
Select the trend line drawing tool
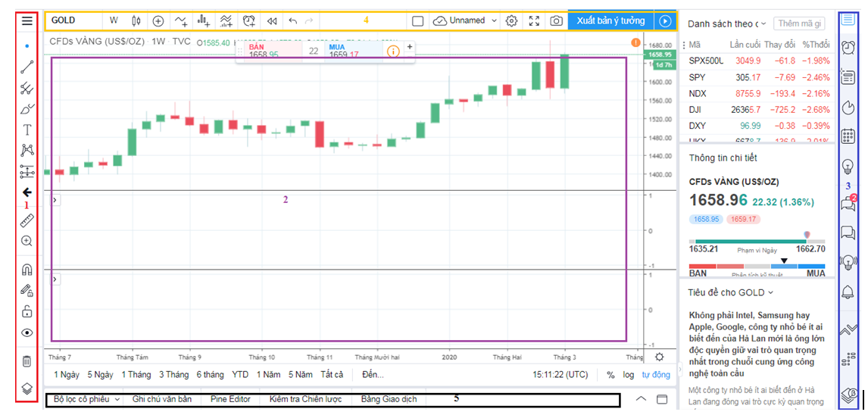27,67
